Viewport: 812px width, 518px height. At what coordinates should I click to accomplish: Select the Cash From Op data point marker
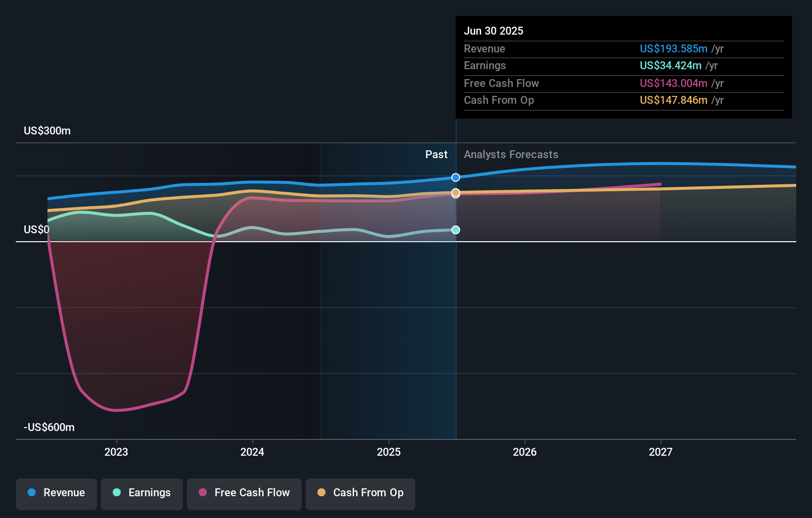click(x=456, y=192)
